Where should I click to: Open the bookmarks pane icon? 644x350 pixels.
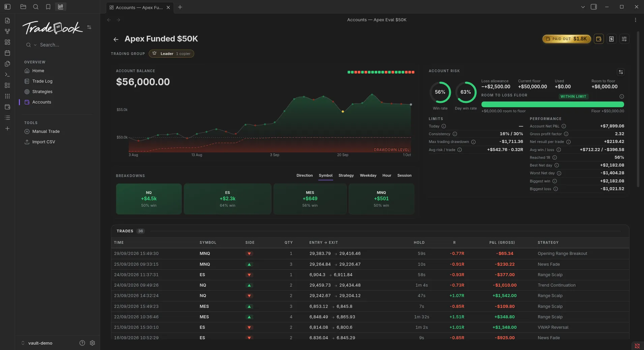48,7
